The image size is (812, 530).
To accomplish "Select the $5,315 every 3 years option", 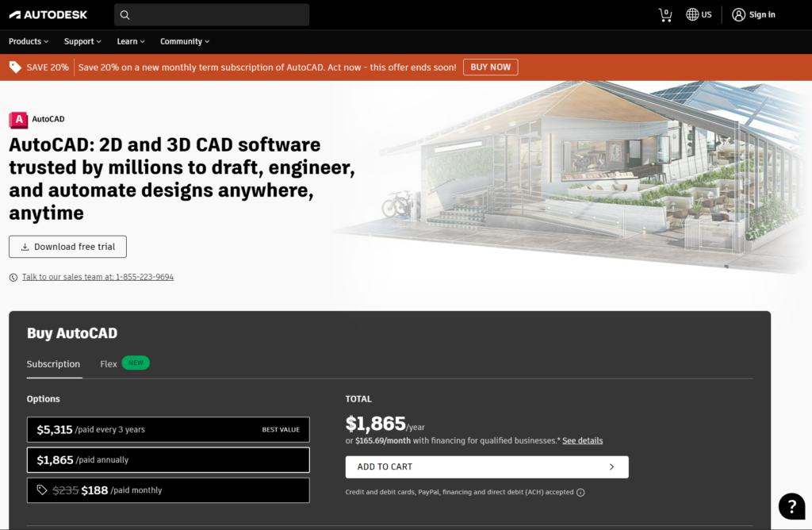I will click(x=168, y=429).
